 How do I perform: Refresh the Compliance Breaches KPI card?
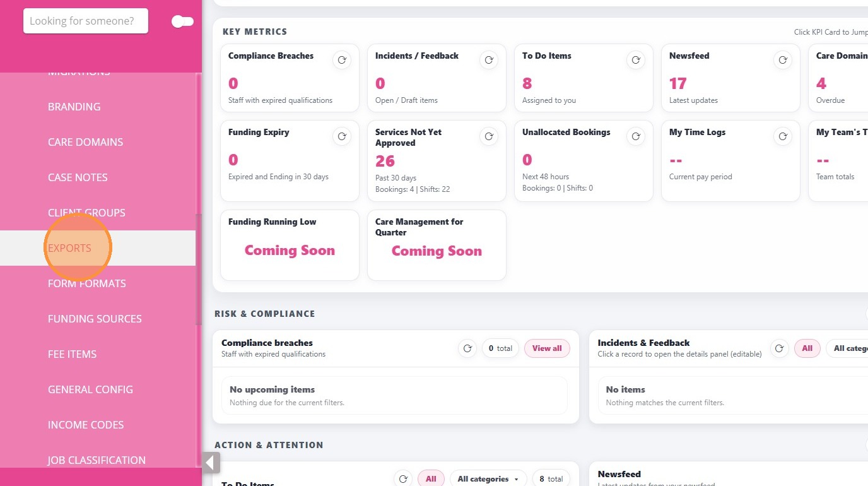(342, 61)
